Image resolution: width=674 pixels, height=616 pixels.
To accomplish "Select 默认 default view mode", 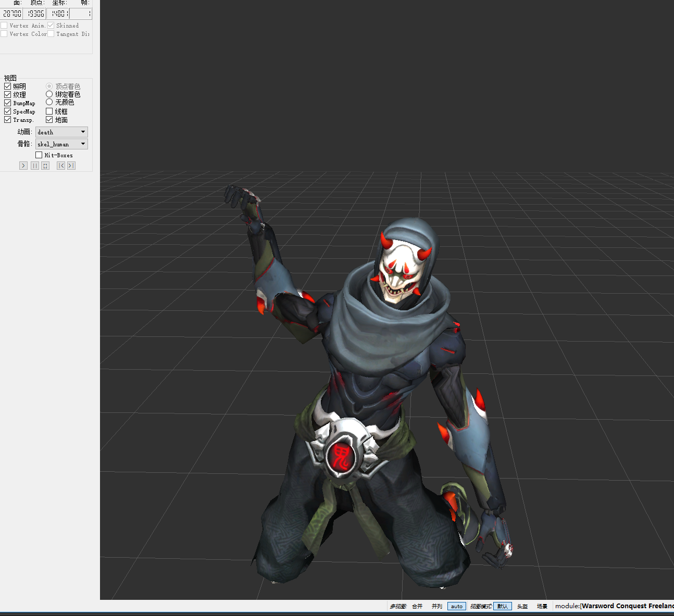I will tap(503, 606).
